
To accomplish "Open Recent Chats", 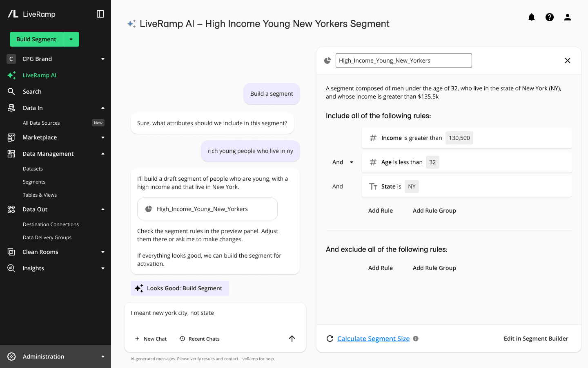I will click(199, 339).
